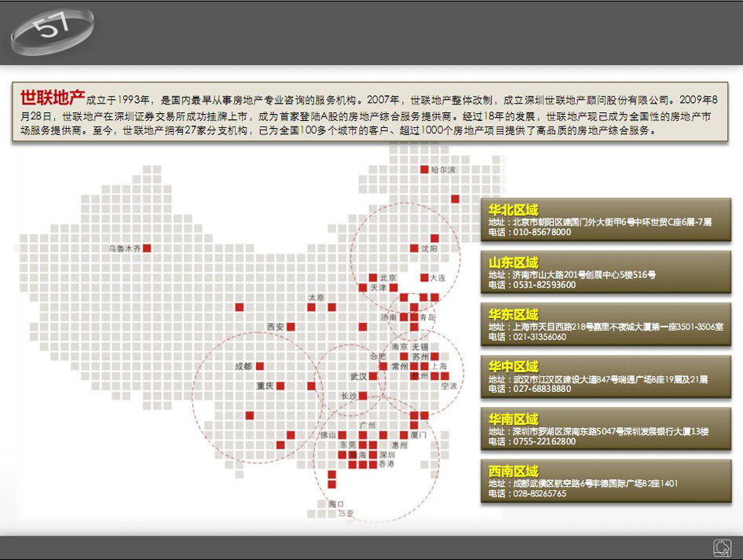Click the 厦门 city label
The image size is (743, 560).
click(419, 435)
